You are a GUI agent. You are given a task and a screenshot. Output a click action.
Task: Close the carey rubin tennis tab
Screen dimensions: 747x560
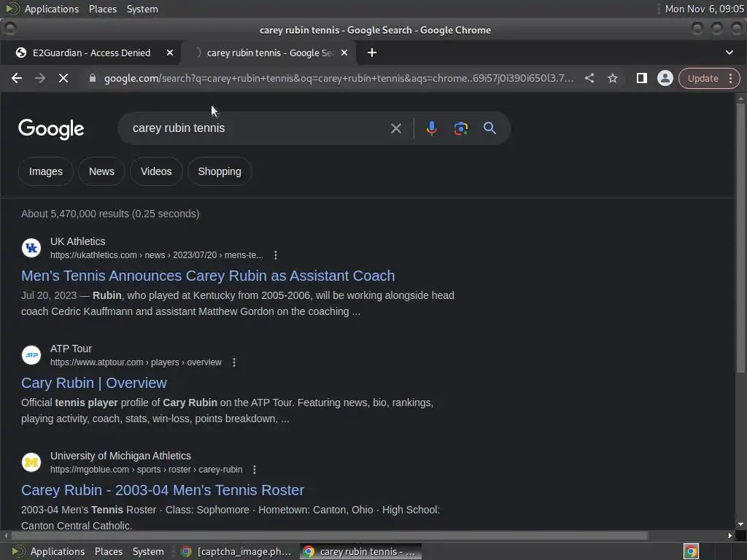[344, 52]
